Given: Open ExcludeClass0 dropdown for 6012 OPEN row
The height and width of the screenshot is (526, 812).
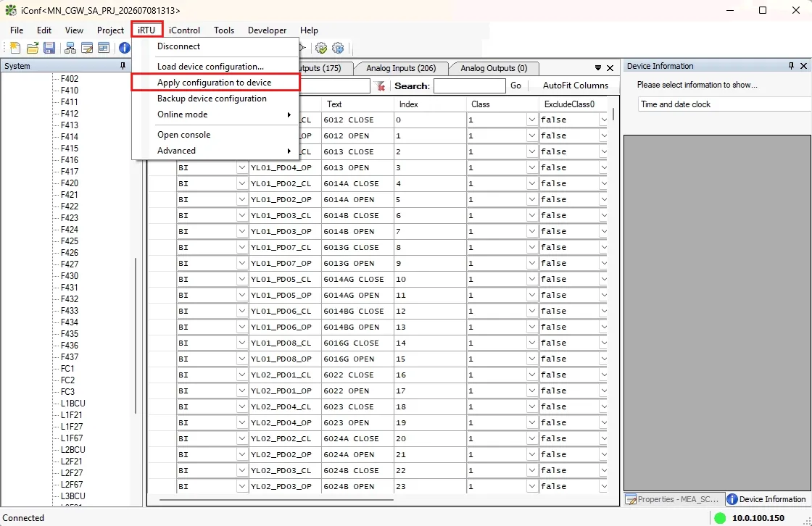Looking at the screenshot, I should point(603,135).
